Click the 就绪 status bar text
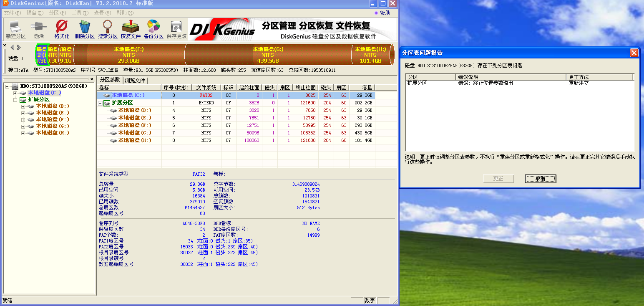Screen dimensions: 644x306 click(8, 300)
